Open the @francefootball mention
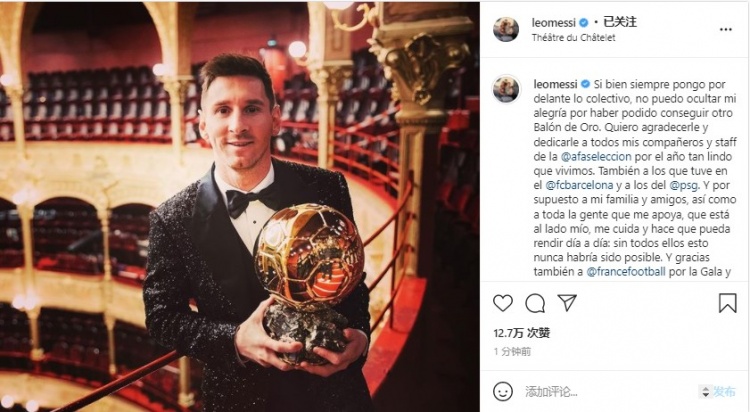This screenshot has width=750, height=412. 626,272
